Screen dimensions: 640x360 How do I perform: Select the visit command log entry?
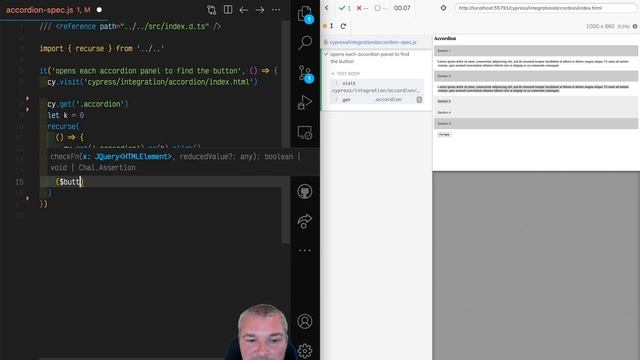click(x=377, y=87)
